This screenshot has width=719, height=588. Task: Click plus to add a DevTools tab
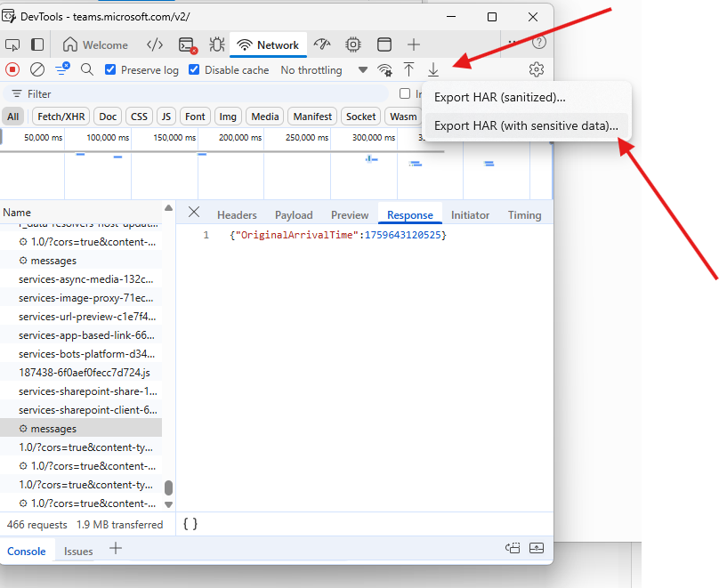[x=414, y=44]
